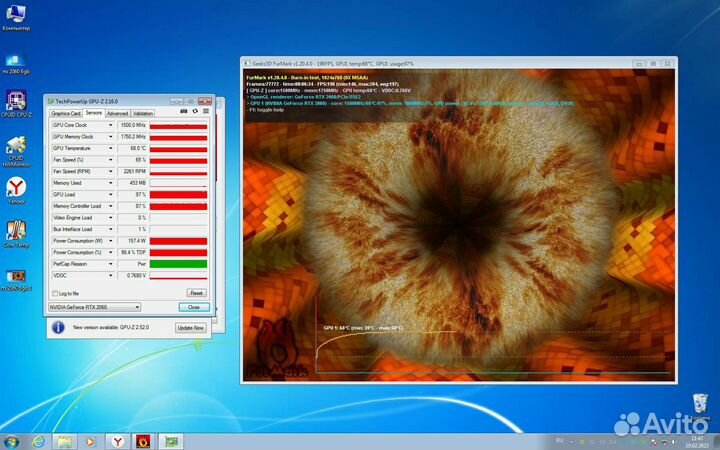The image size is (720, 450).
Task: Open the Recycle Bin on the desktop
Action: tap(700, 407)
